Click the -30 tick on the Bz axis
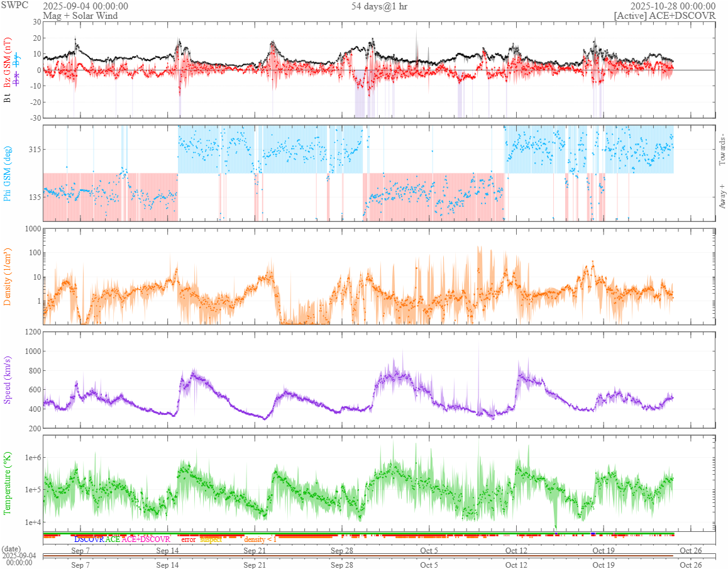 point(35,118)
